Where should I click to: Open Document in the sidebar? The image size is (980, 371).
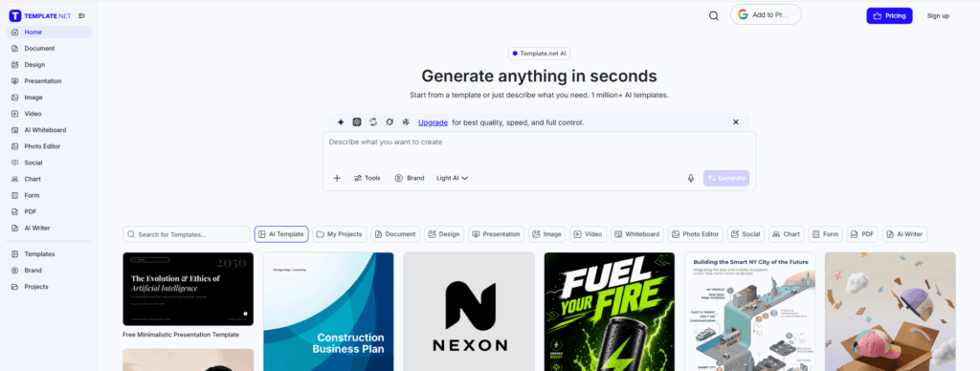(x=49, y=48)
